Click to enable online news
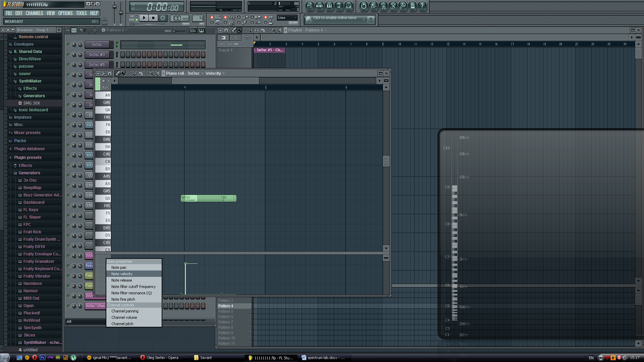This screenshot has height=362, width=644. 339,19
